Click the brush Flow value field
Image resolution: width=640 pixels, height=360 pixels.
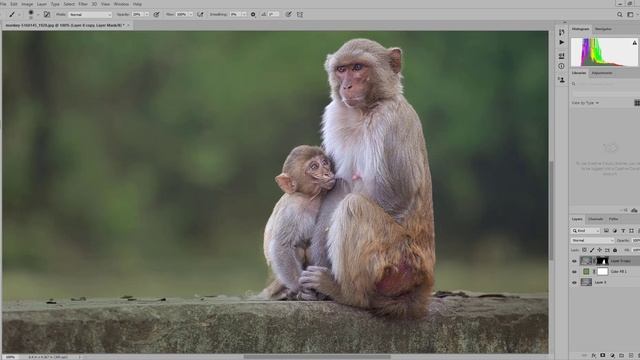pyautogui.click(x=182, y=14)
